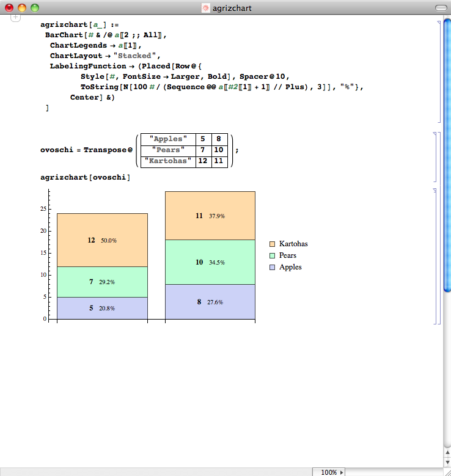Click the toolbar pill button in title bar
Image resolution: width=451 pixels, height=476 pixels.
pos(440,8)
